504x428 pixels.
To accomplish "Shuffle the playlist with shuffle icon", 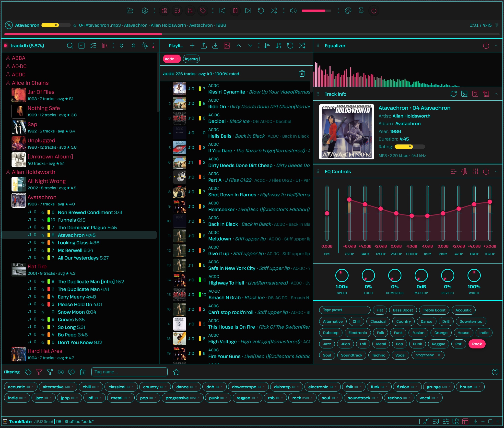I will click(x=302, y=46).
